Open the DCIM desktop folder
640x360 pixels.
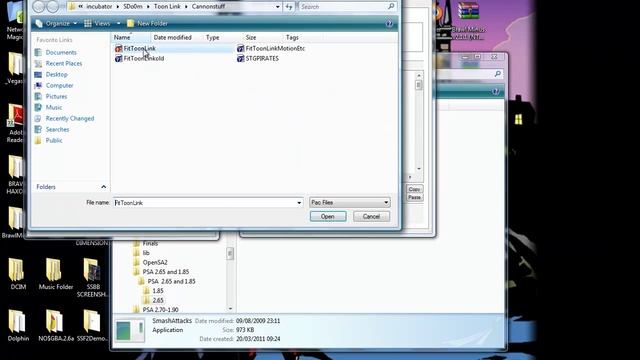(x=18, y=273)
